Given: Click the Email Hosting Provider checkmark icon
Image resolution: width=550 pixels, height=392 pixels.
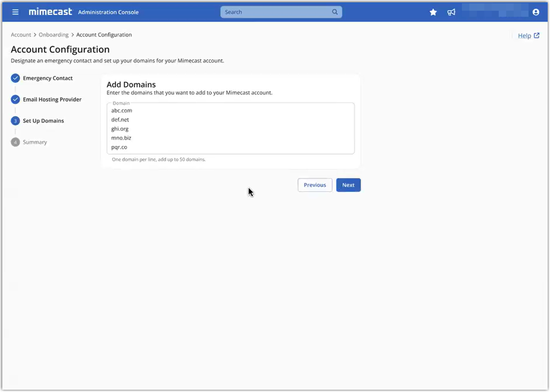Looking at the screenshot, I should [x=15, y=99].
